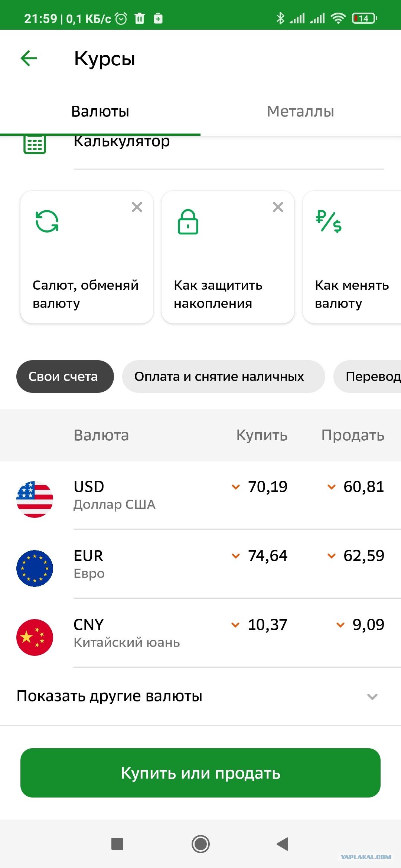
Task: Click the chevron next to other currencies
Action: [372, 697]
